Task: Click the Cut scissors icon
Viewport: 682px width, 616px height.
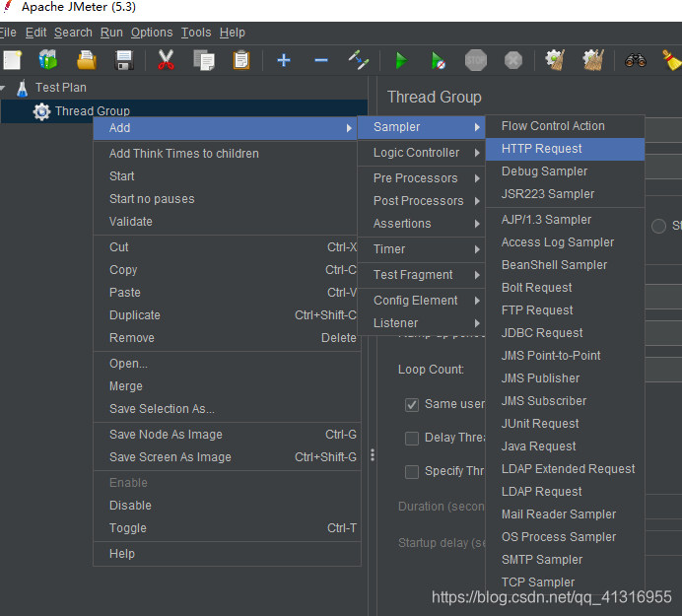Action: pos(166,60)
